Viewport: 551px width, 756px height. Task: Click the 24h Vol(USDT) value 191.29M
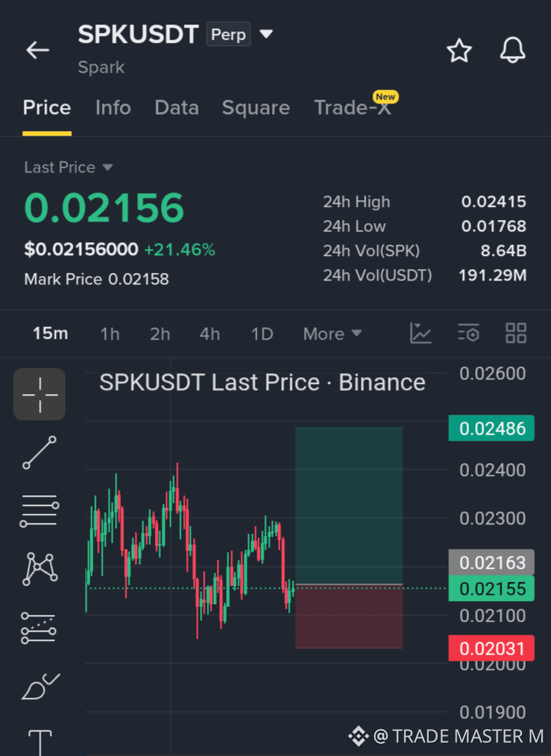[492, 275]
